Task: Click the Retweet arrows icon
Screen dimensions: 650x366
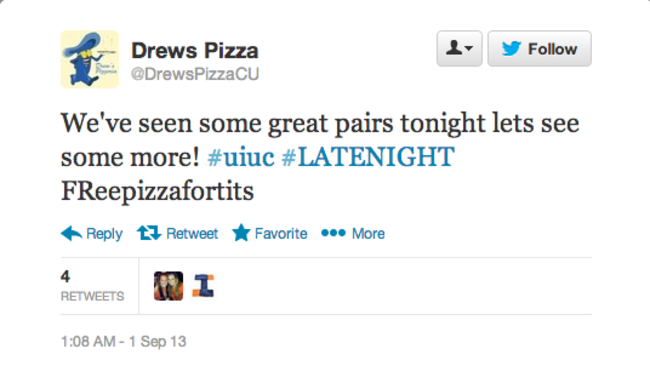Action: click(149, 233)
